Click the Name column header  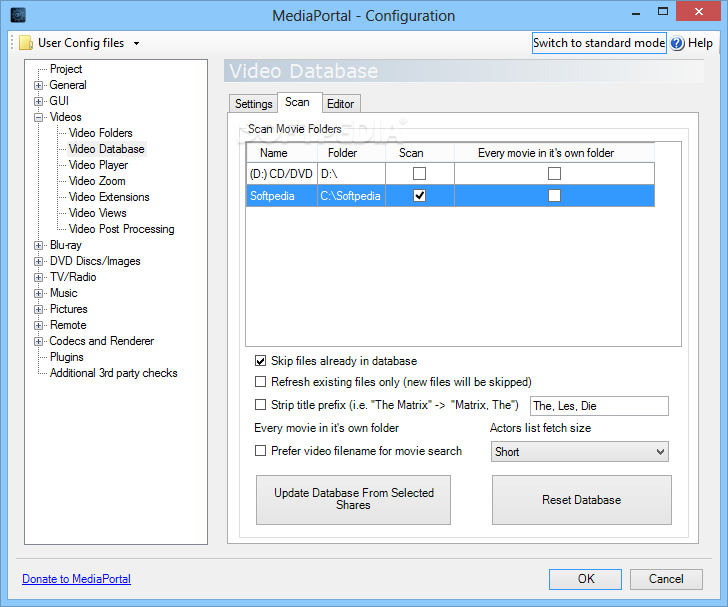coord(281,153)
